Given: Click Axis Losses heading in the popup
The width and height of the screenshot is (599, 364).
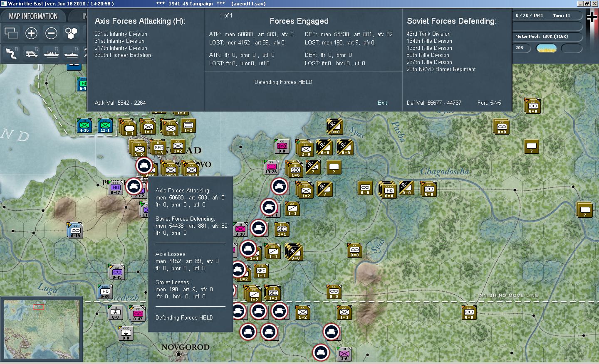Looking at the screenshot, I should 171,254.
